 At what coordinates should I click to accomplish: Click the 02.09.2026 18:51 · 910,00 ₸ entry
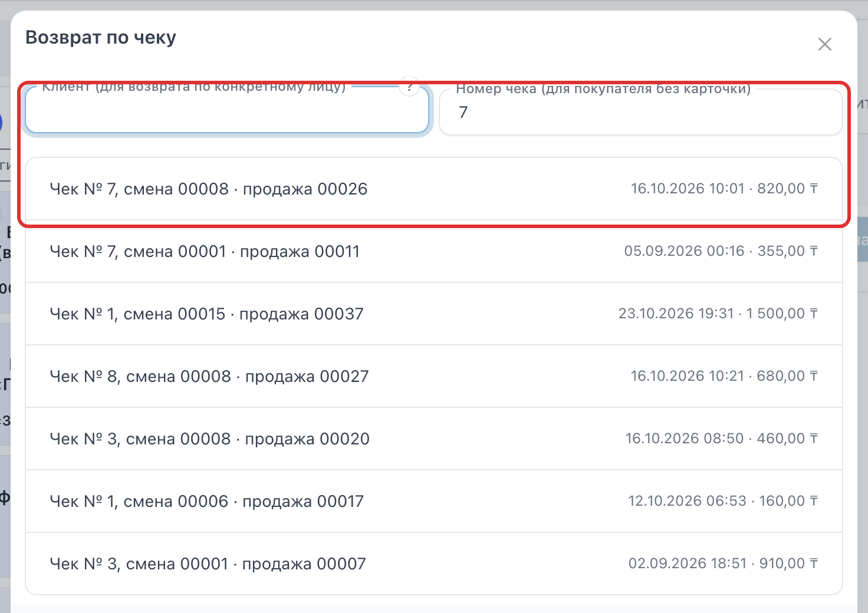click(723, 563)
